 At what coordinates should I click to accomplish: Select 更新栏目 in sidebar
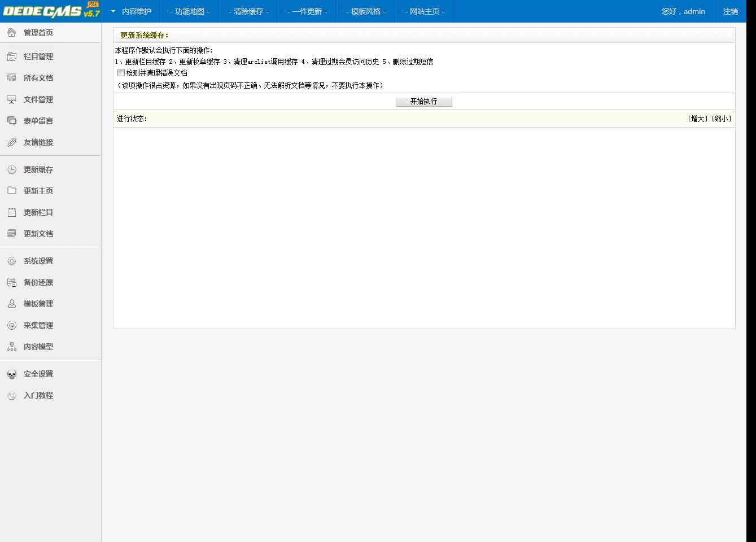38,212
